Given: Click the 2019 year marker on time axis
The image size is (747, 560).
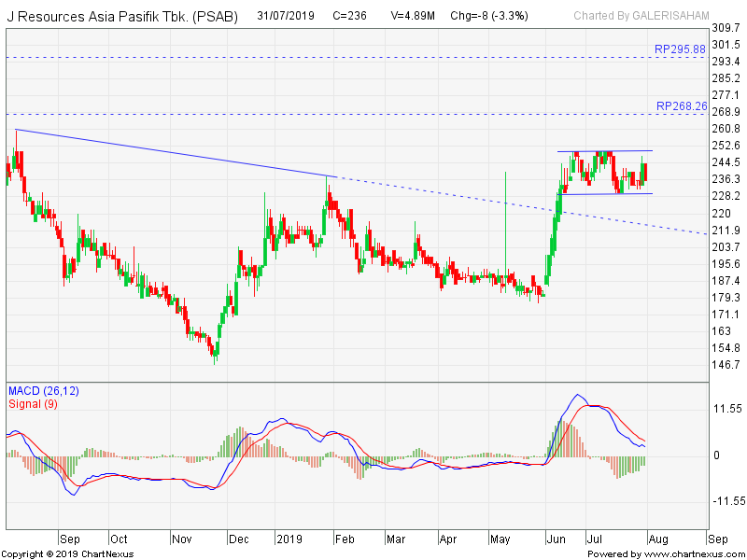Looking at the screenshot, I should 291,539.
